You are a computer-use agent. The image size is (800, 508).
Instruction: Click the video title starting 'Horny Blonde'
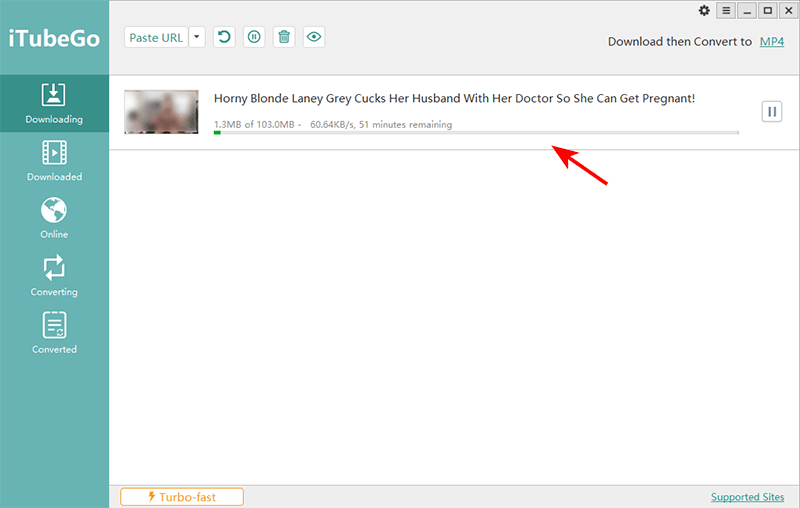(454, 98)
